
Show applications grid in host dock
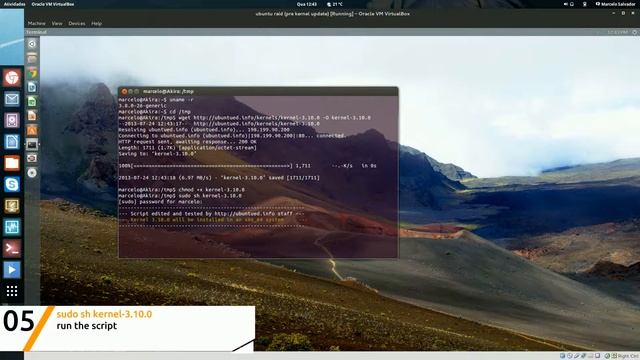(x=12, y=291)
